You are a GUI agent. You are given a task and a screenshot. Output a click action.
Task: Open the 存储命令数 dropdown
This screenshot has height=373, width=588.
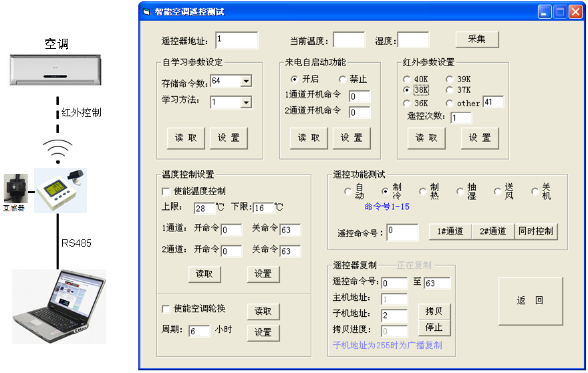(x=246, y=82)
